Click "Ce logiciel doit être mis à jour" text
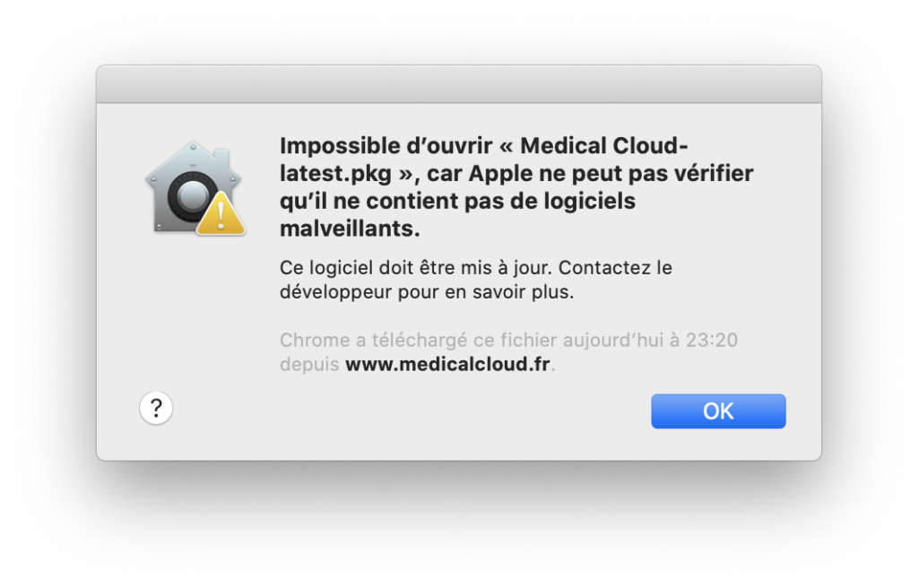Viewport: 918px width, 588px height. pos(416,268)
